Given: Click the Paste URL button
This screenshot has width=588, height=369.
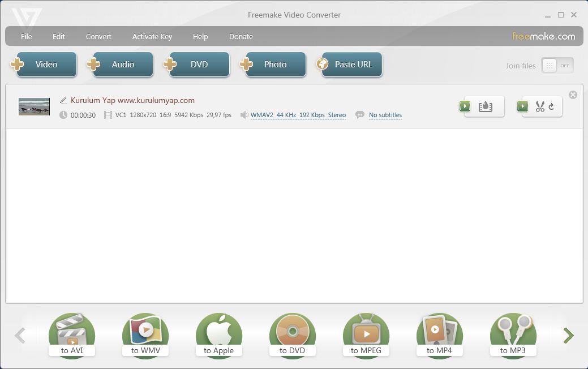Looking at the screenshot, I should coord(350,65).
